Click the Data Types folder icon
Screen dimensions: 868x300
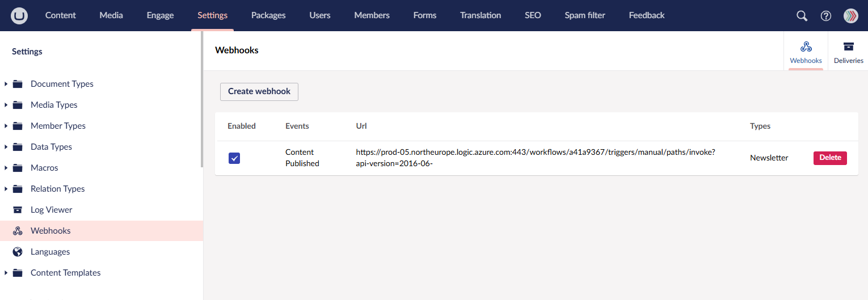(x=18, y=147)
